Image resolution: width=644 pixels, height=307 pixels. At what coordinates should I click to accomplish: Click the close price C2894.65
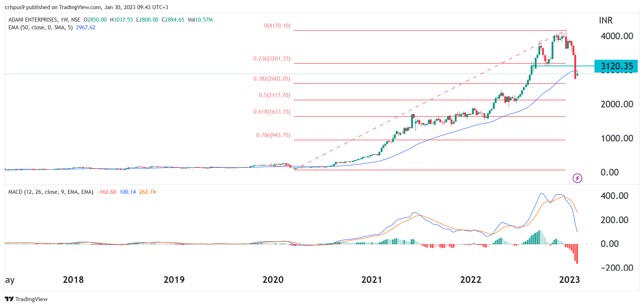pyautogui.click(x=173, y=20)
